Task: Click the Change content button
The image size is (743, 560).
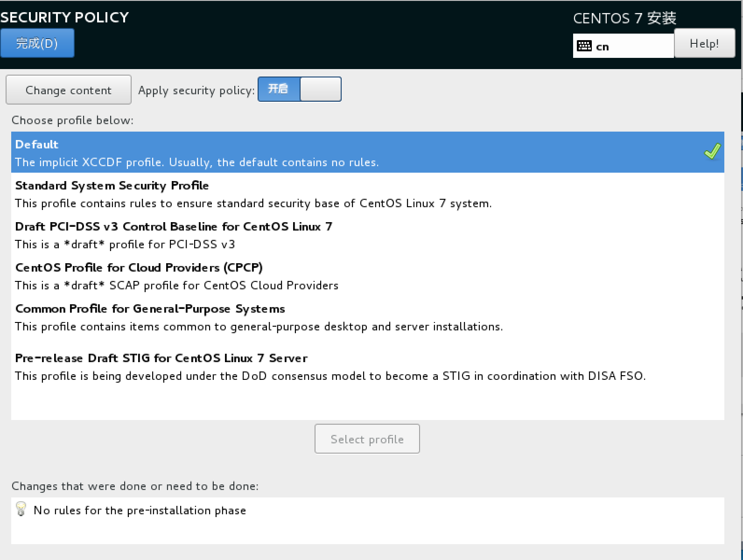Action: (x=69, y=90)
